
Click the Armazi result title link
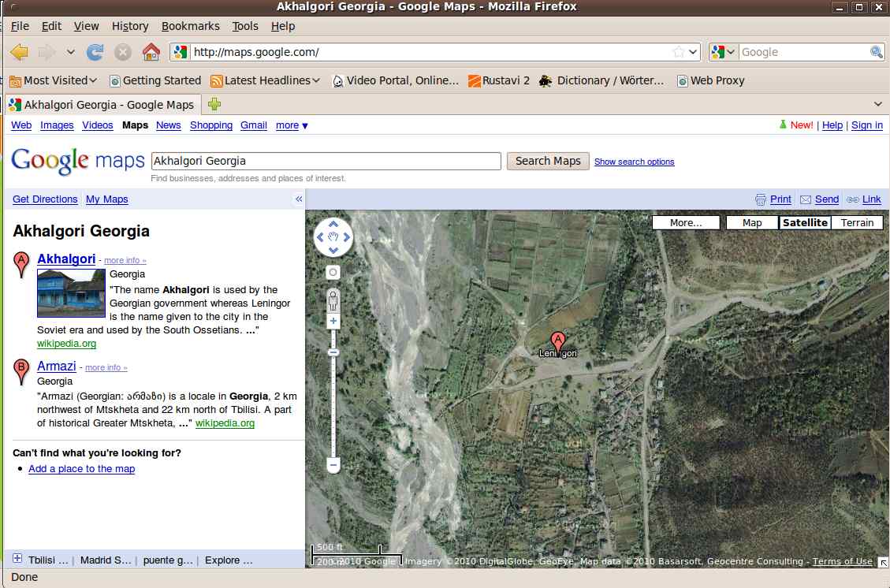click(56, 366)
